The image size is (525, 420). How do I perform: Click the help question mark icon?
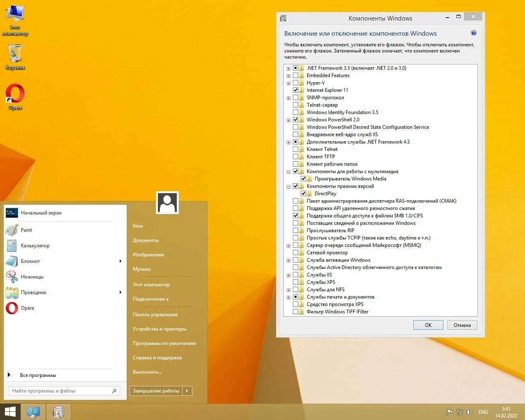[x=474, y=33]
